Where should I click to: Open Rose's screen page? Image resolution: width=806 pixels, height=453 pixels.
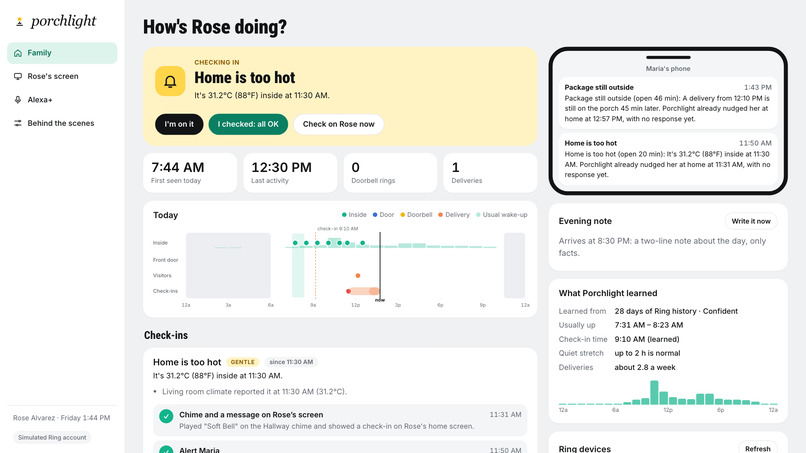point(62,76)
